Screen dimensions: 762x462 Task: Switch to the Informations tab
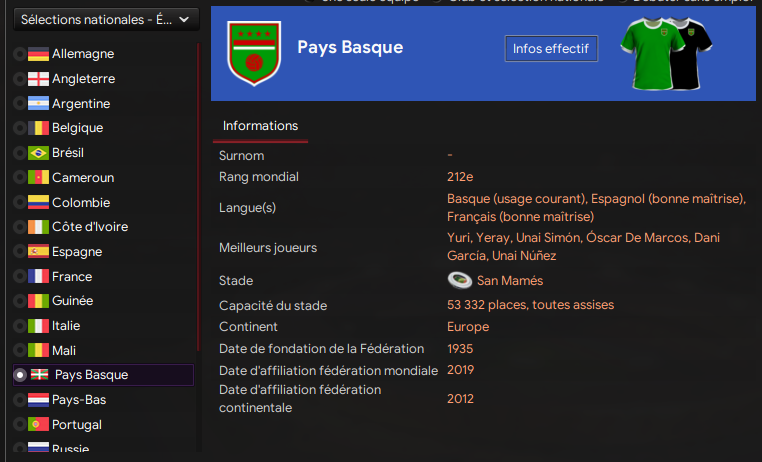[260, 126]
